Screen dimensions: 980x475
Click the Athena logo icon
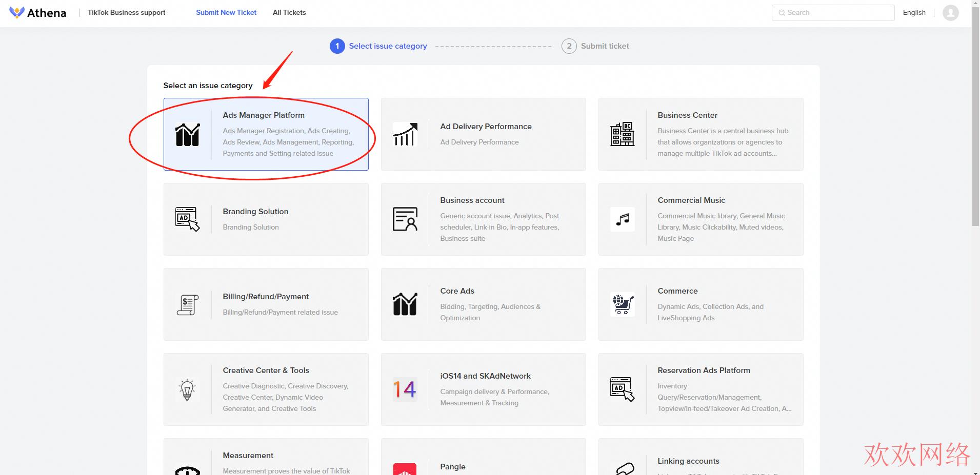(17, 12)
